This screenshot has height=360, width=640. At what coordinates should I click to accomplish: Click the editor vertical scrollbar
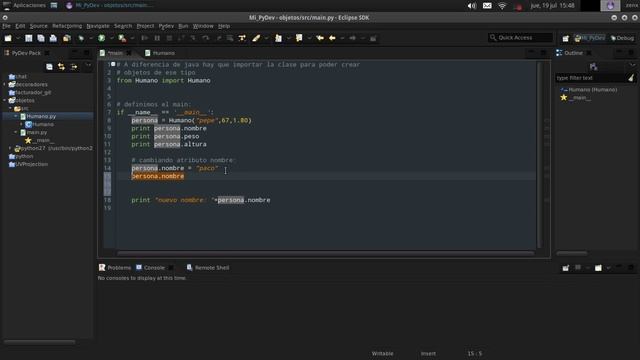click(539, 155)
